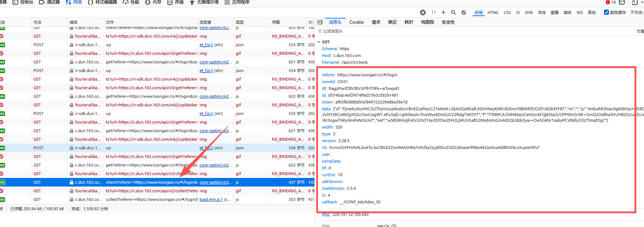Open the frame selector layout icon
The height and width of the screenshot is (227, 644).
pos(622,2)
